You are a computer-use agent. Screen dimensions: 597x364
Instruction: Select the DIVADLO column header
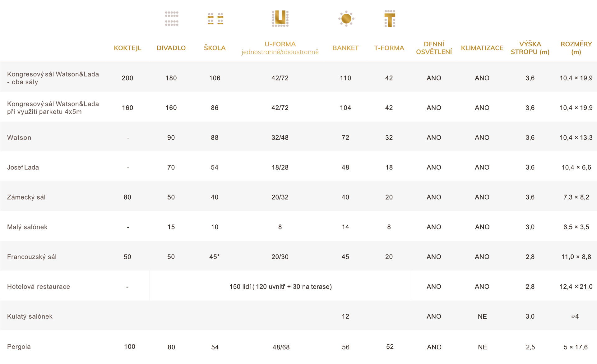point(171,48)
